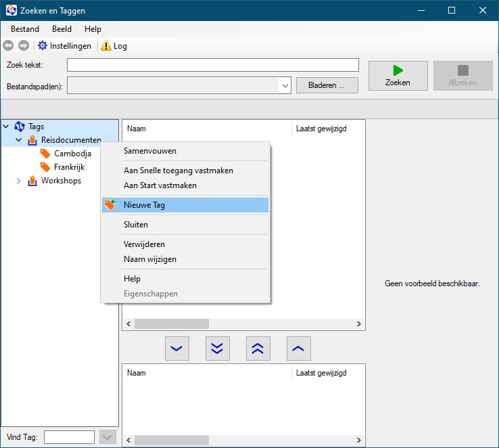Click the double up chevron move button
The image size is (499, 448).
(258, 349)
